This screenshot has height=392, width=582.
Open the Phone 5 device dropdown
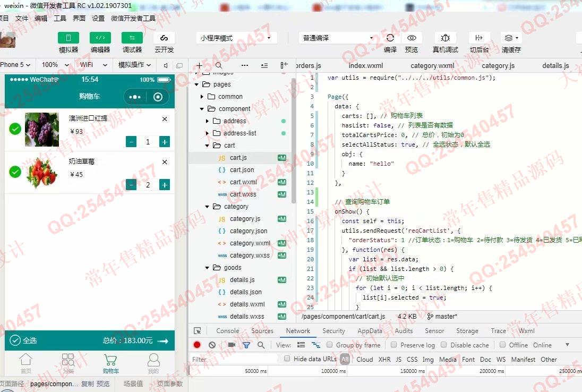point(15,65)
